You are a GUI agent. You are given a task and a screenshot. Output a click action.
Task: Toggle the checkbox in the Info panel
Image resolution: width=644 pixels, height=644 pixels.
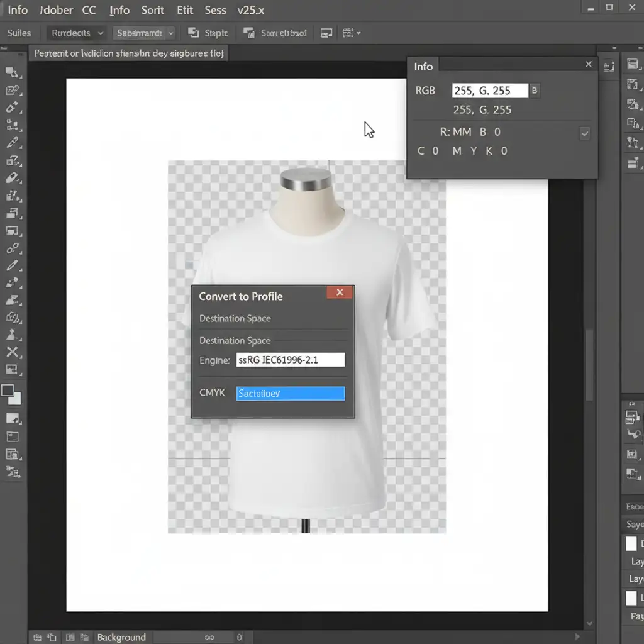585,133
